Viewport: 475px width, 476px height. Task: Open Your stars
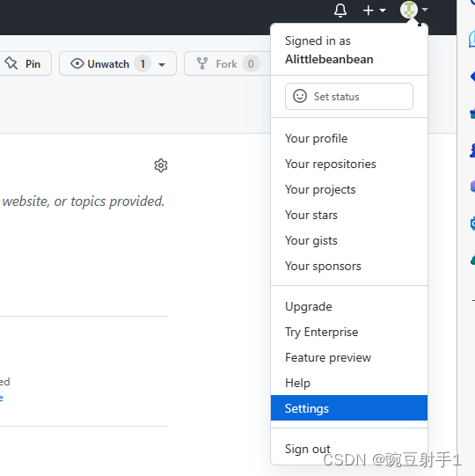pos(348,215)
